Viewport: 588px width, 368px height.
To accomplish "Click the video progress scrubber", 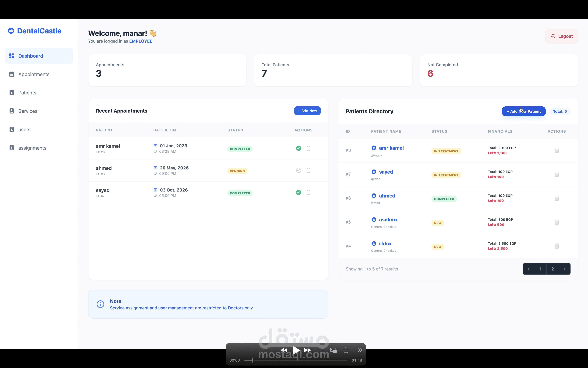I will 253,360.
